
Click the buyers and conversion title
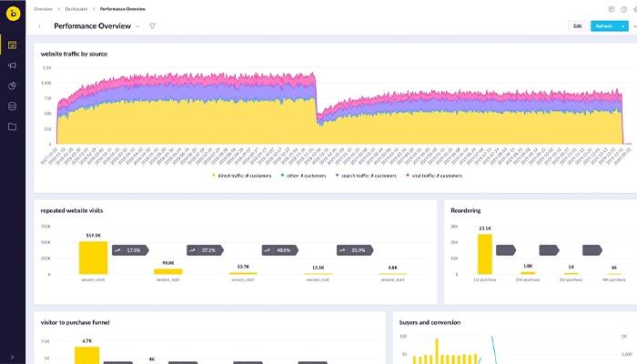(x=430, y=322)
